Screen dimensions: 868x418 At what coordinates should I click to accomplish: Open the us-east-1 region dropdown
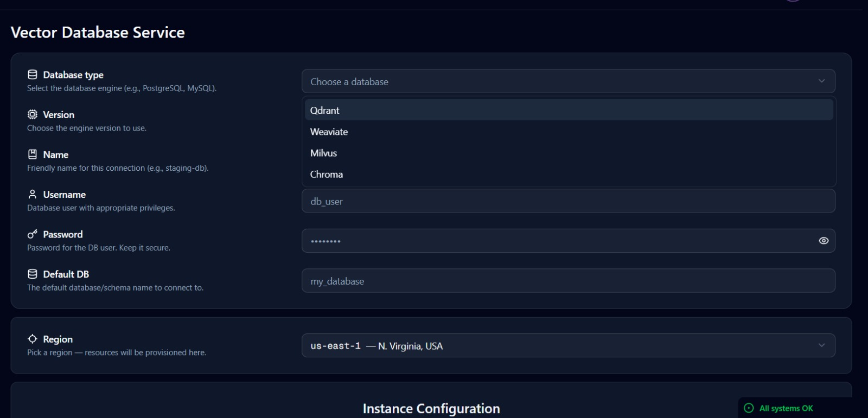point(569,345)
